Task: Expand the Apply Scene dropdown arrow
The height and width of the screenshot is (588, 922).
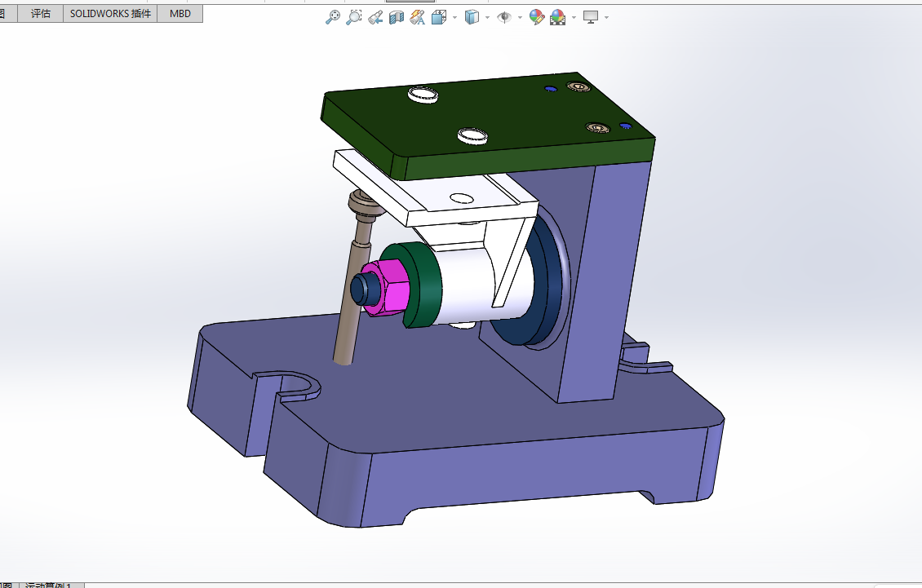Action: [x=574, y=18]
